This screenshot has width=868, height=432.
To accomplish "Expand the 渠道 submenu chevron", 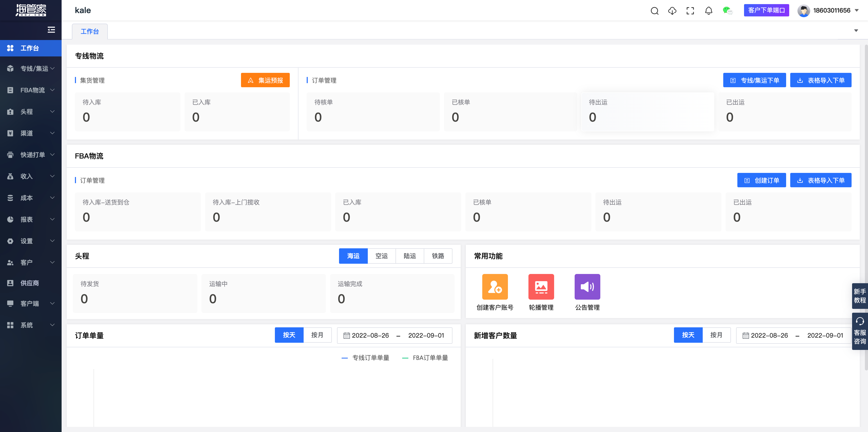I will (52, 133).
